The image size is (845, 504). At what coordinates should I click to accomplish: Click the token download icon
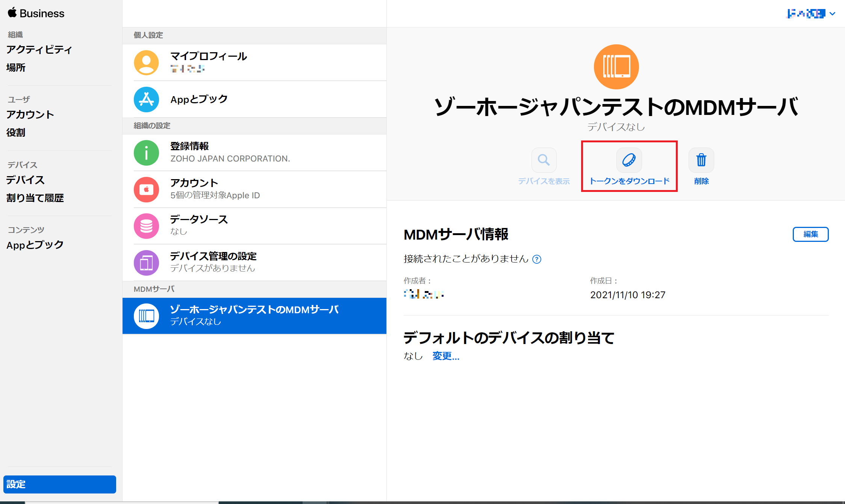tap(629, 160)
